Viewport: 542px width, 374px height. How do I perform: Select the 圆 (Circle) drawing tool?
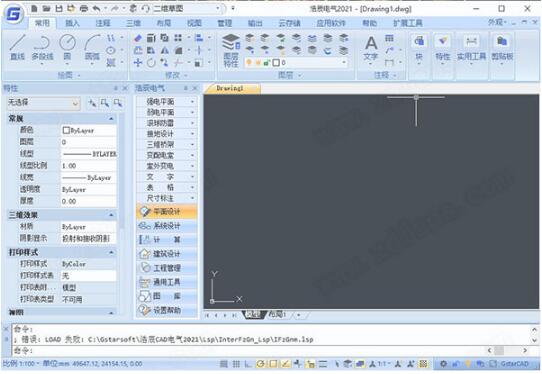point(67,48)
